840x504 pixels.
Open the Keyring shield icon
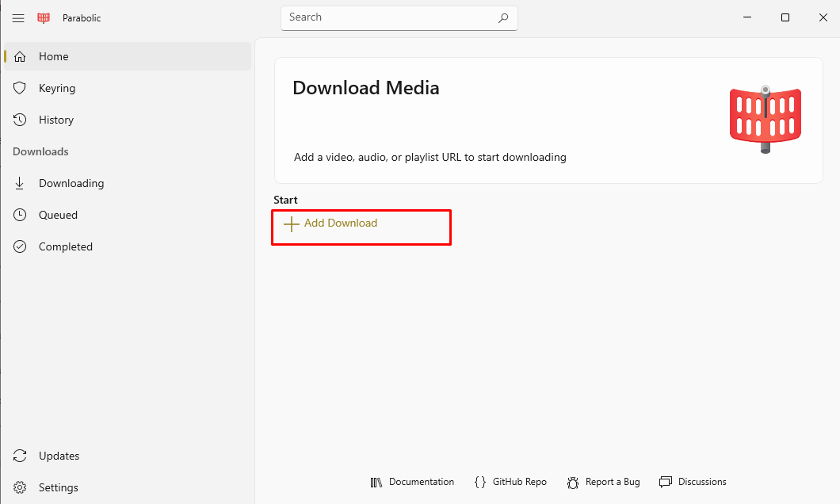20,88
